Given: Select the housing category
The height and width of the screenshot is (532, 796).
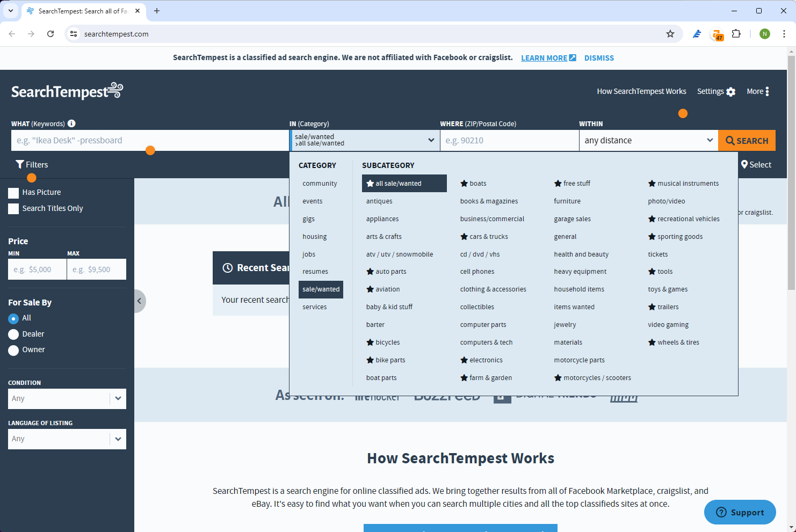Looking at the screenshot, I should coord(314,236).
